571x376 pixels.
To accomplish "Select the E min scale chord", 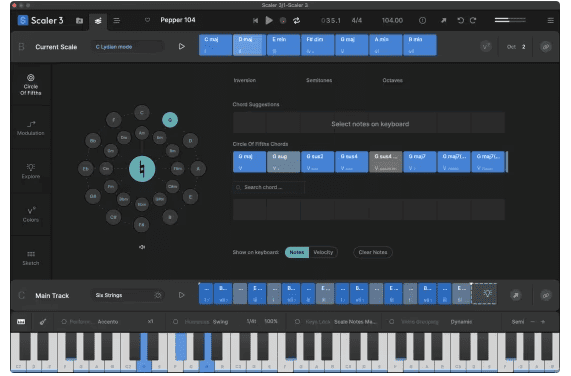I will coord(284,45).
